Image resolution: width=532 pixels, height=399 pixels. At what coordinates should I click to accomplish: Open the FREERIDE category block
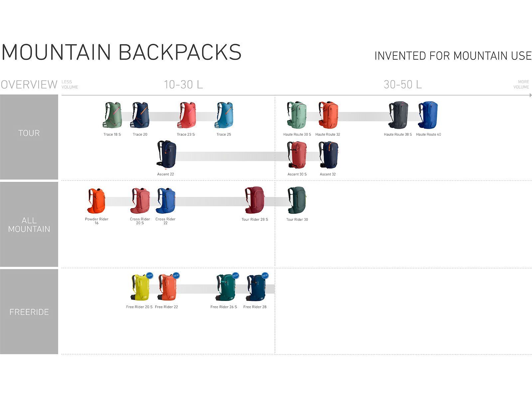click(x=29, y=312)
